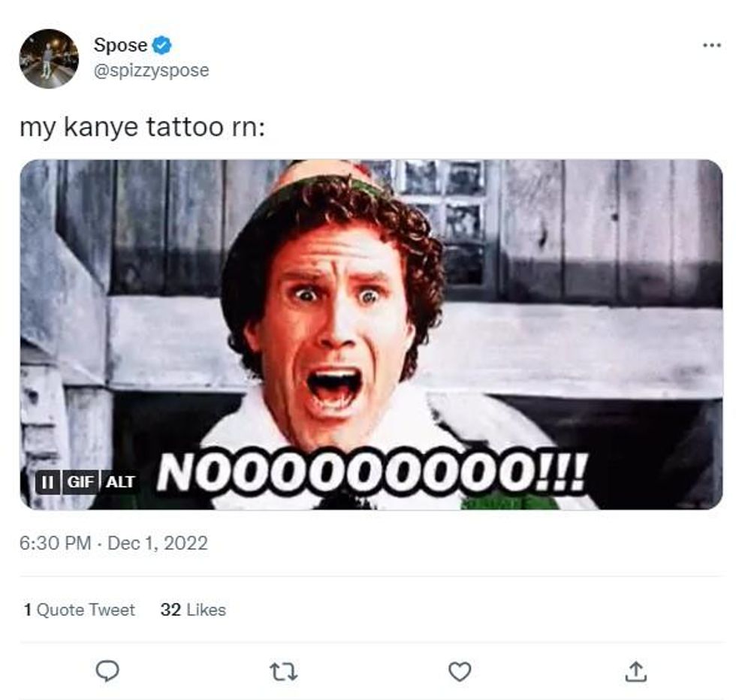The image size is (736, 700).
Task: Open the Spose display name link
Action: (x=120, y=45)
